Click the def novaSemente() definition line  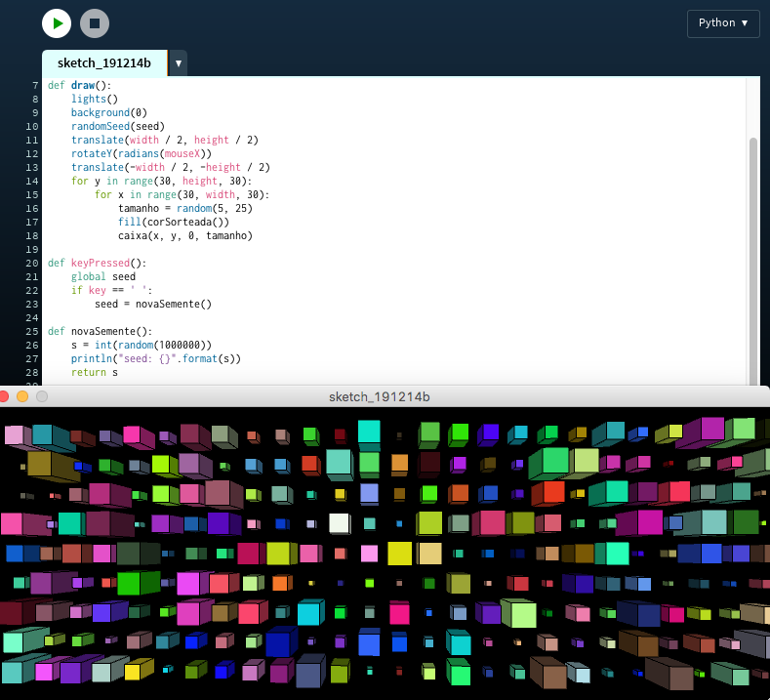click(x=100, y=331)
